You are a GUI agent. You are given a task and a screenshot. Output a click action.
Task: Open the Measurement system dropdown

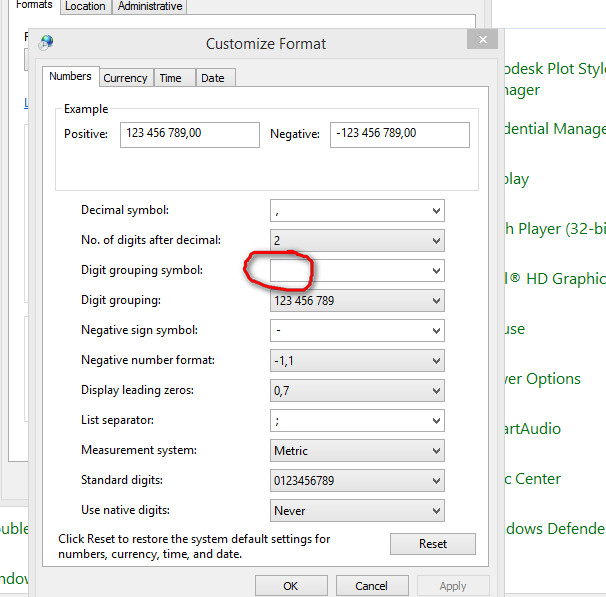pos(357,451)
